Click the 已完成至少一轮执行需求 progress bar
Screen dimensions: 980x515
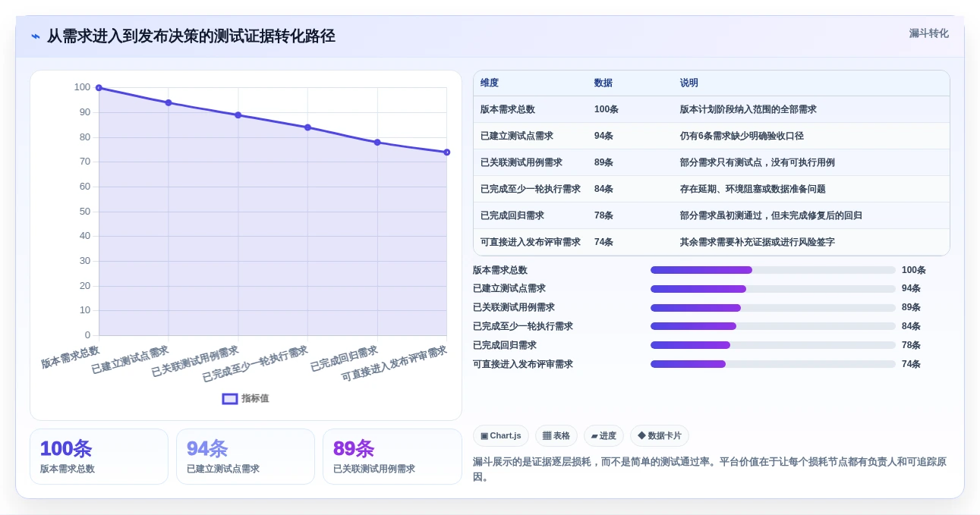click(x=773, y=326)
